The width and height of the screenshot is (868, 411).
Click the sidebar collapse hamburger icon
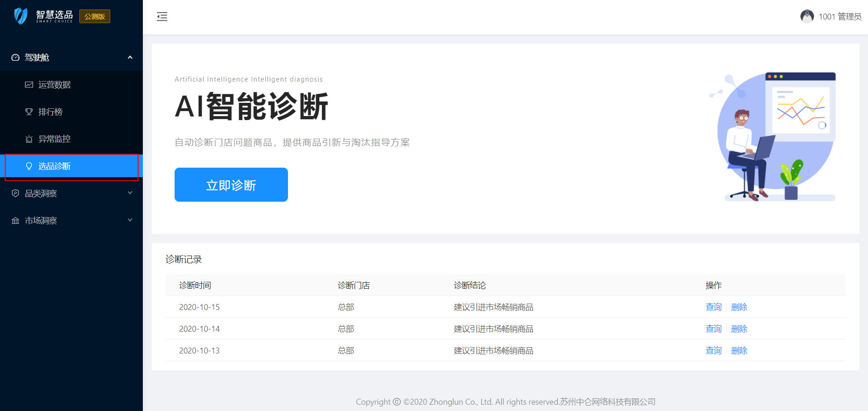click(x=162, y=17)
